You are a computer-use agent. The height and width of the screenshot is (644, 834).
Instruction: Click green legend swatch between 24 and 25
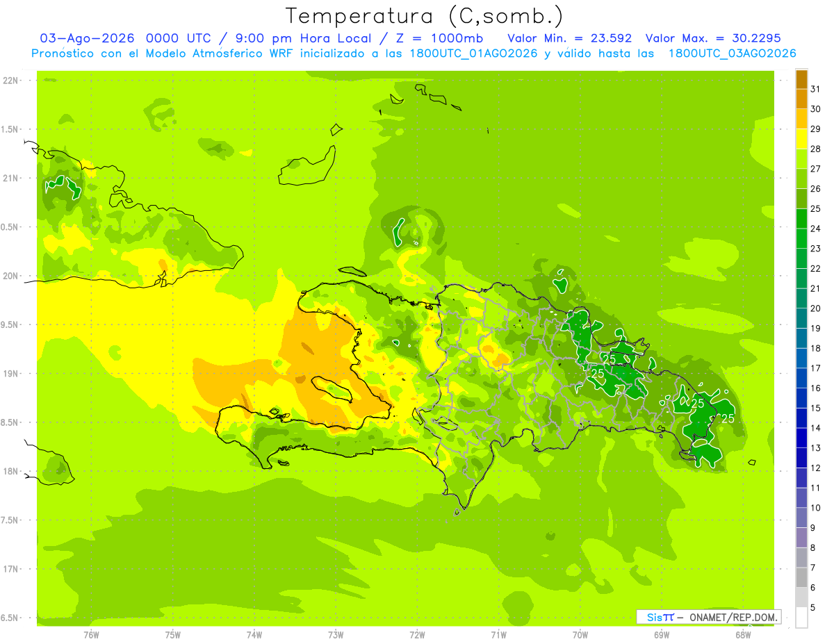tap(801, 219)
